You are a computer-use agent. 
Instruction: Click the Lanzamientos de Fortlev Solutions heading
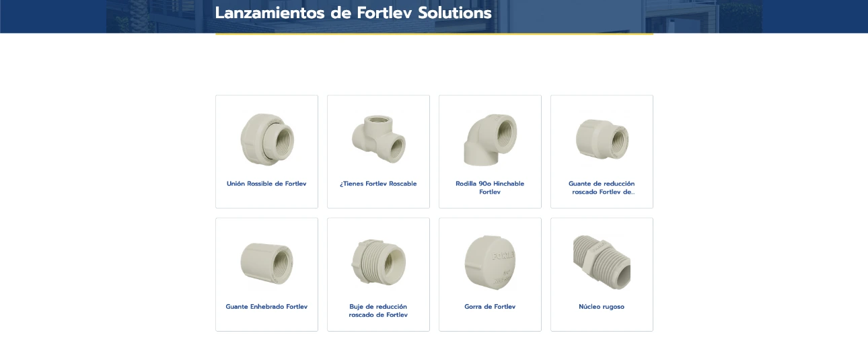click(353, 13)
